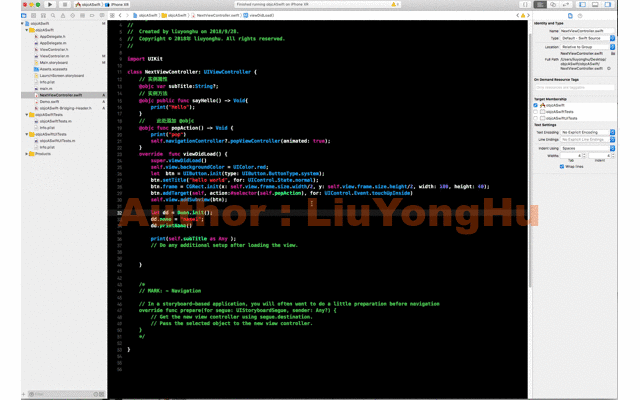Open the Find navigator magnifier icon
Viewport: 640px width, 400px height.
click(53, 16)
